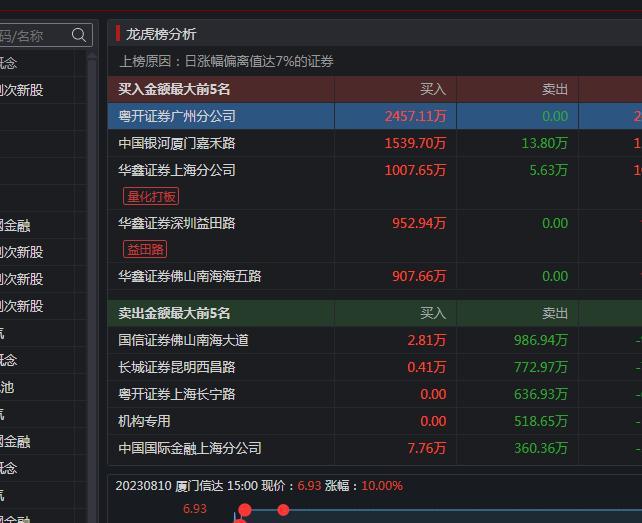Select row 华鑫证券深圳益田路
Viewport: 642px width, 523px height.
[x=375, y=236]
